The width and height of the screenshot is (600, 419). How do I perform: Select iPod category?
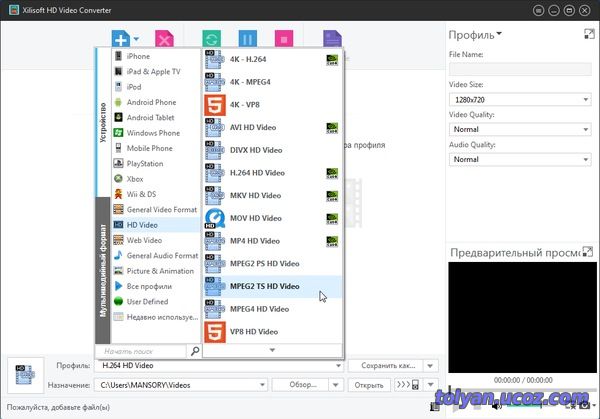tap(156, 87)
